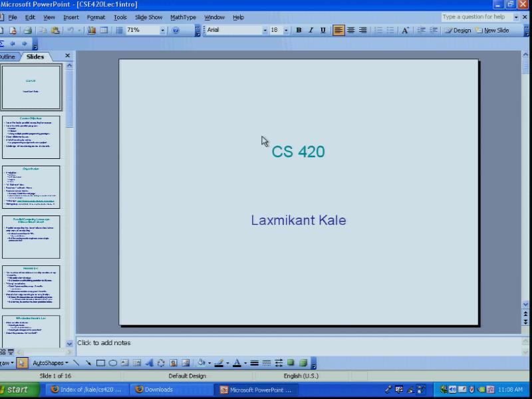This screenshot has height=399, width=532.
Task: Open the zoom percentage dropdown
Action: (162, 31)
